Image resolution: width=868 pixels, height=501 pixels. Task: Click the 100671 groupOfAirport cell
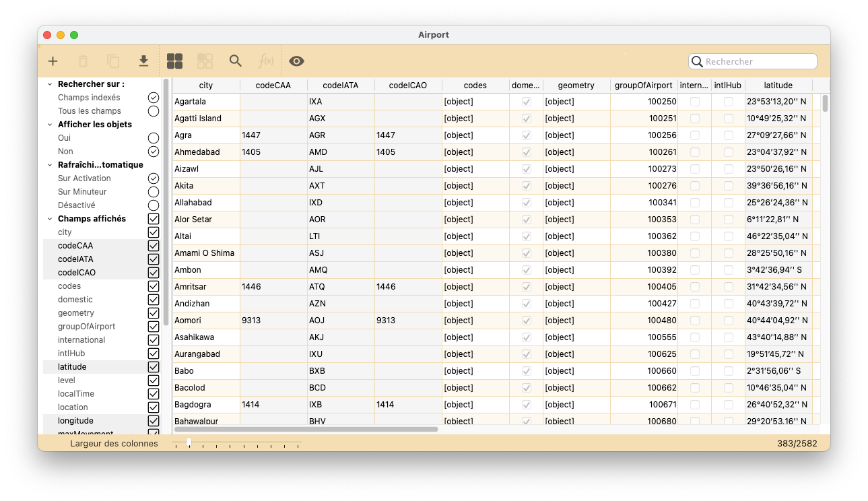[x=644, y=405]
